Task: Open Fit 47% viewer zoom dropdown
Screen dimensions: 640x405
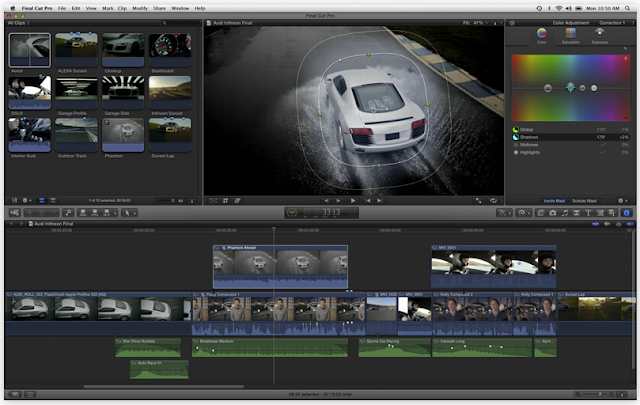Action: click(476, 23)
